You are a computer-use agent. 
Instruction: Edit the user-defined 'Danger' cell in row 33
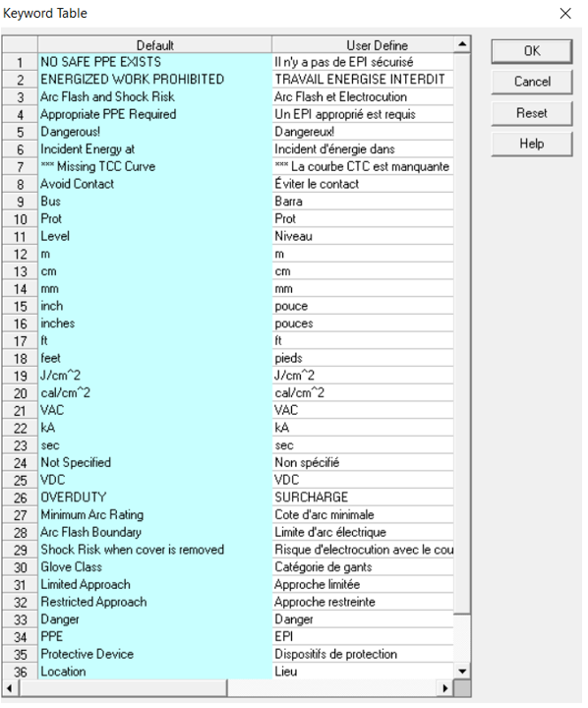pos(363,619)
